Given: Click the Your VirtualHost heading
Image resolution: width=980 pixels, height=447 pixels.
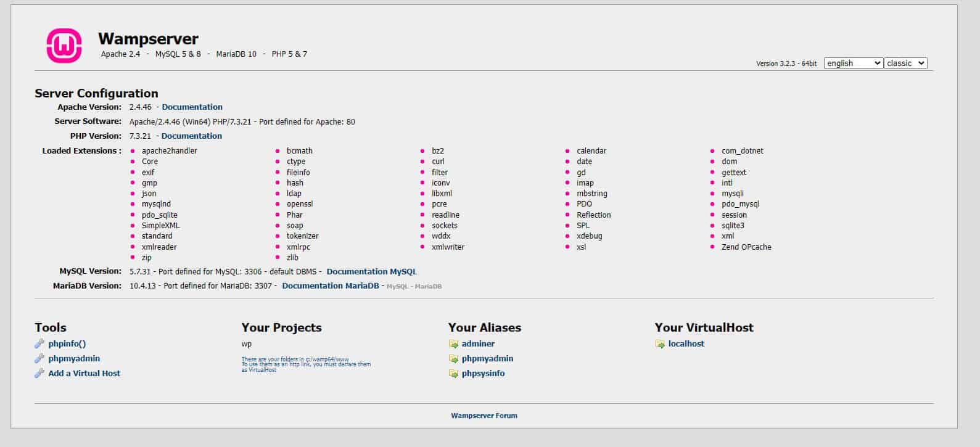Looking at the screenshot, I should pos(704,327).
